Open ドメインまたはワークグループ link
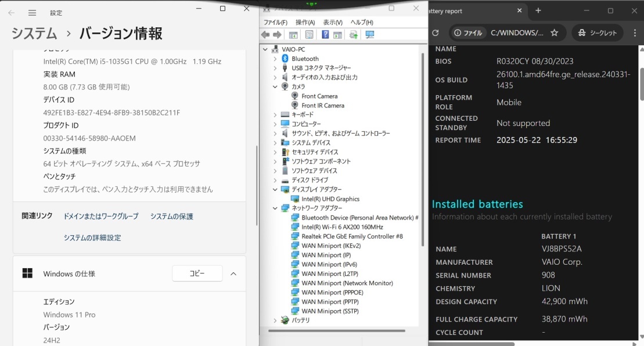 101,217
